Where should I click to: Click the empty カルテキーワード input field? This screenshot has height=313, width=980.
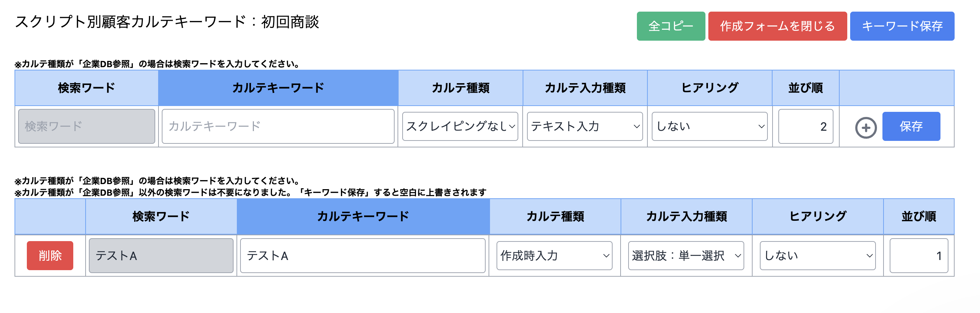coord(278,126)
